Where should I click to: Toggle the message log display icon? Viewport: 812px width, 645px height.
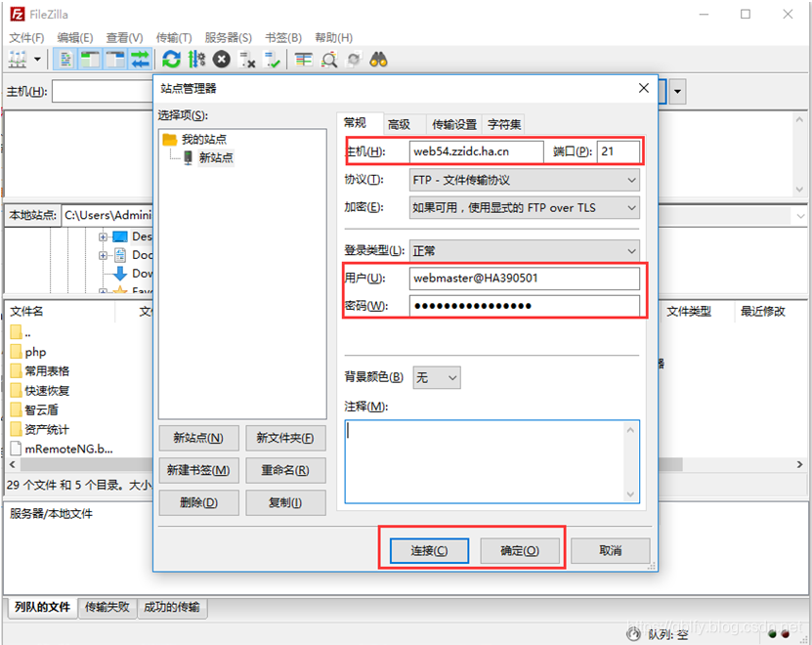65,60
